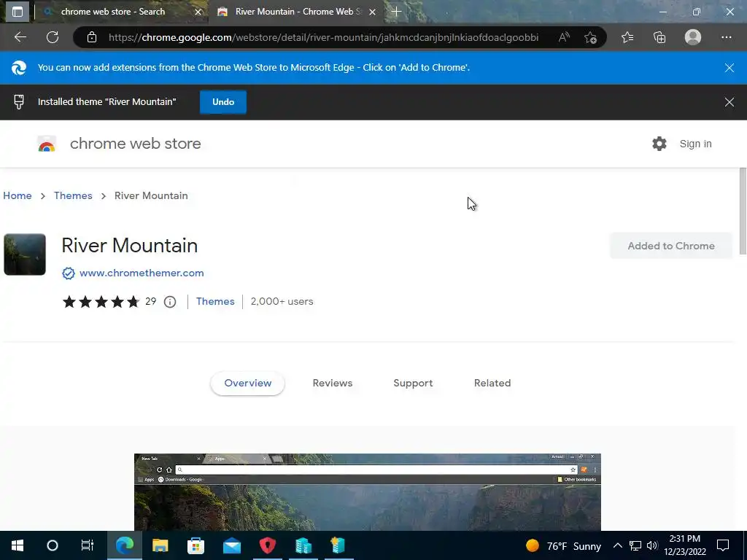Open the Themes category link beside ratings

click(215, 301)
